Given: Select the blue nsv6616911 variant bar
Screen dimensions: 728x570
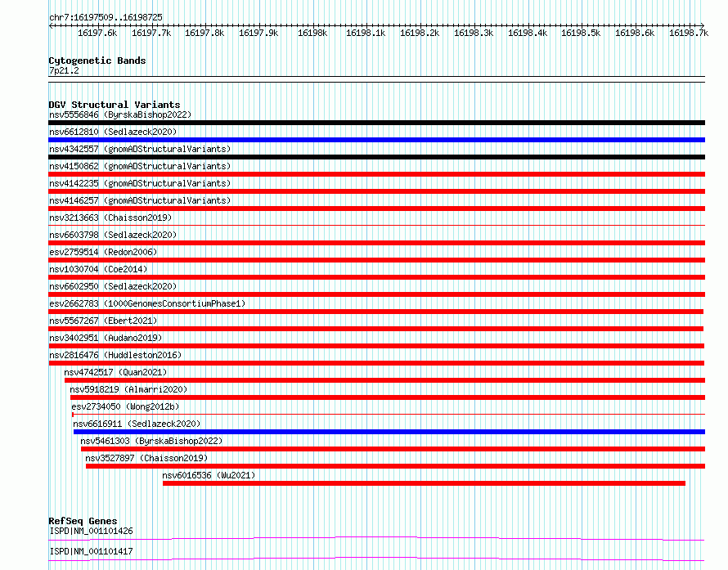Looking at the screenshot, I should pyautogui.click(x=389, y=432).
